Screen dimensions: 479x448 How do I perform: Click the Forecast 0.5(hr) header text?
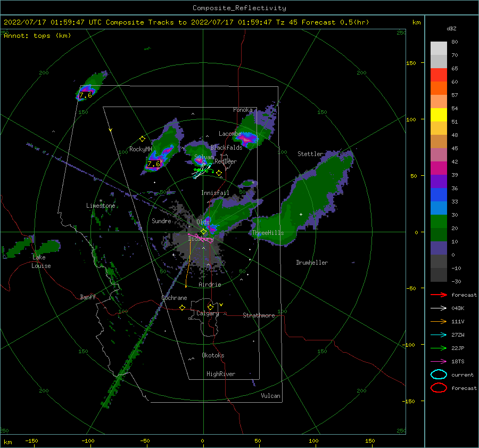(x=335, y=22)
